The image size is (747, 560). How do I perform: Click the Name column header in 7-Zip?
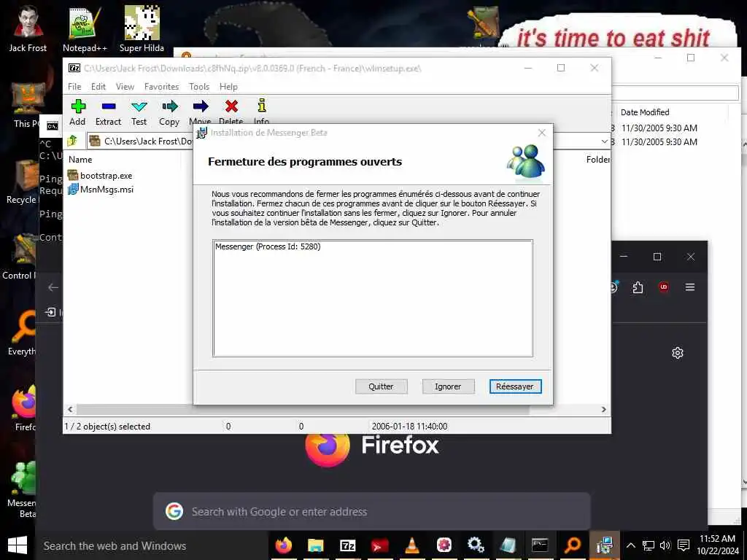click(80, 160)
